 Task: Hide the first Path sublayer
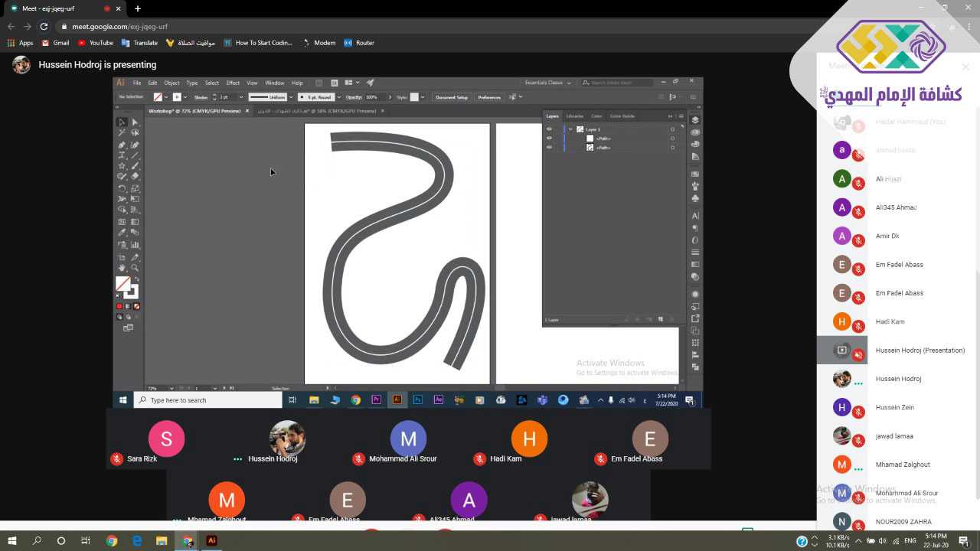coord(549,139)
